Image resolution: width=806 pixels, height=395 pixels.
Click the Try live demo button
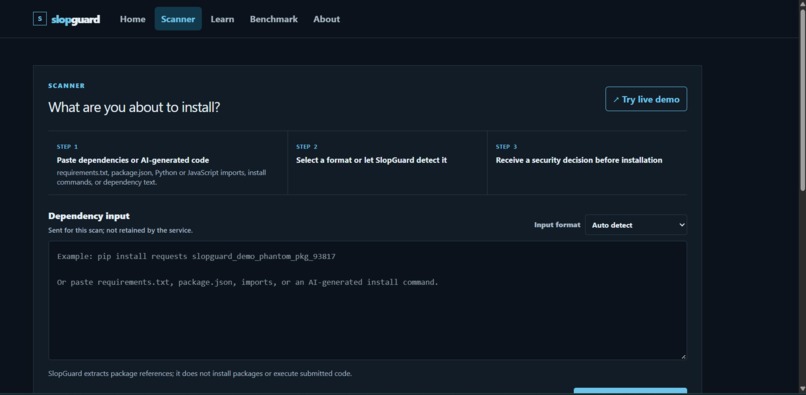coord(646,99)
